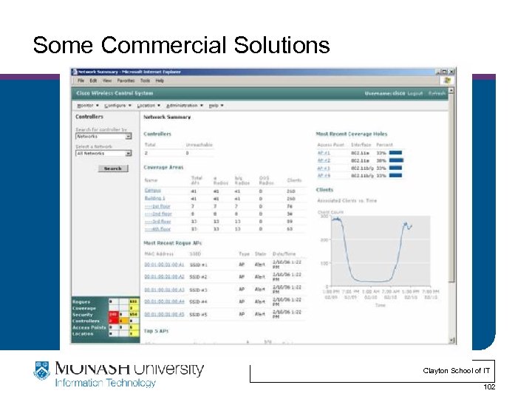532x399 pixels.
Task: Click the vertical scrollbar thumb
Action: pyautogui.click(x=451, y=188)
